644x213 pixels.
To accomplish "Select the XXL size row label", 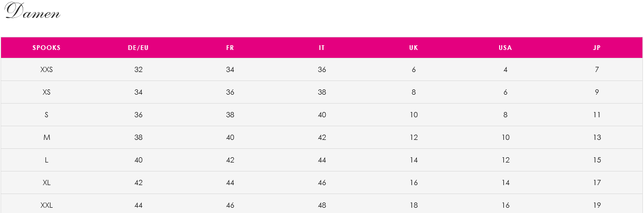I will tap(46, 205).
